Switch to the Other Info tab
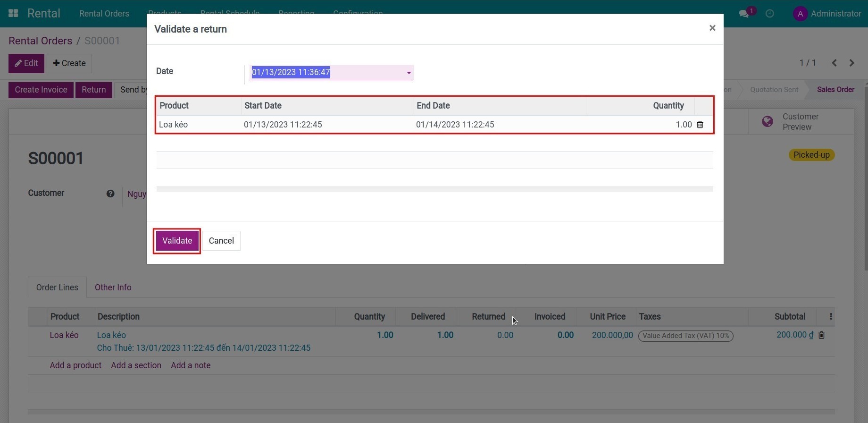Image resolution: width=868 pixels, height=423 pixels. pos(113,288)
